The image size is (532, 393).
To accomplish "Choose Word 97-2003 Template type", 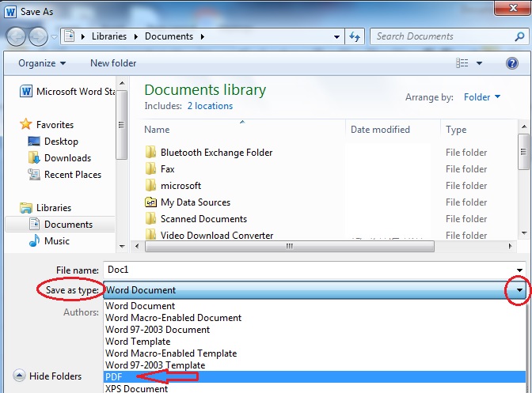I will click(314, 365).
